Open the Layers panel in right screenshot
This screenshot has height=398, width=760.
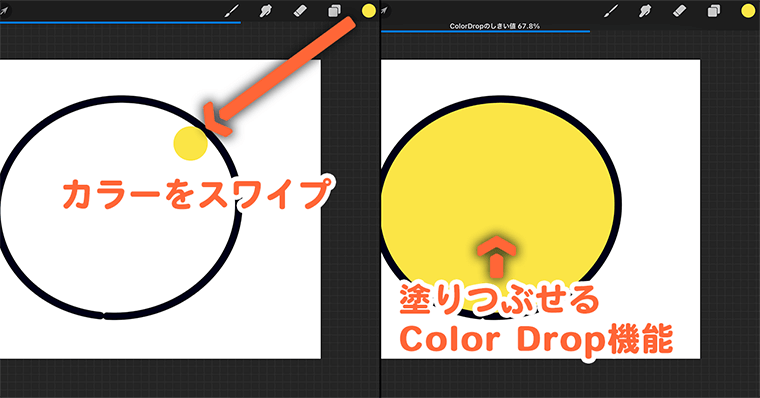point(714,11)
